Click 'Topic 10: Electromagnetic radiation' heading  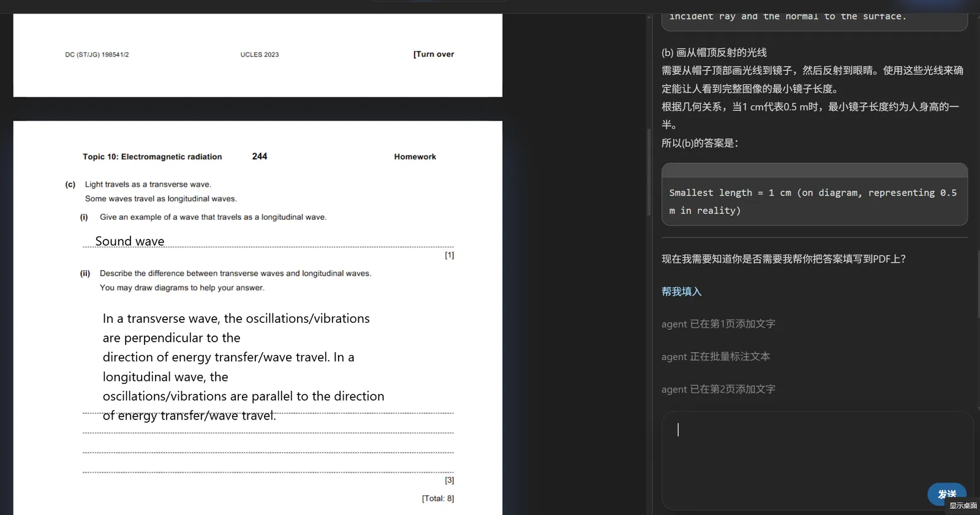pyautogui.click(x=153, y=157)
